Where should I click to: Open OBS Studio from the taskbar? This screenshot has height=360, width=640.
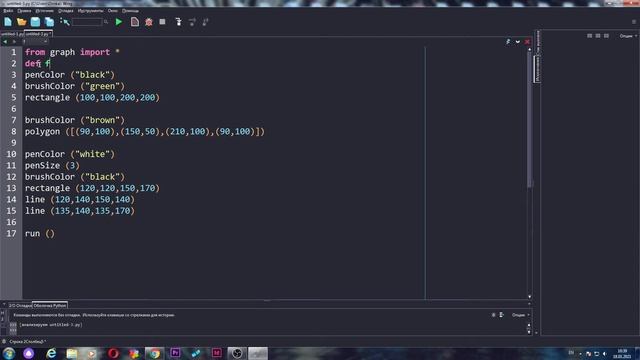237,353
